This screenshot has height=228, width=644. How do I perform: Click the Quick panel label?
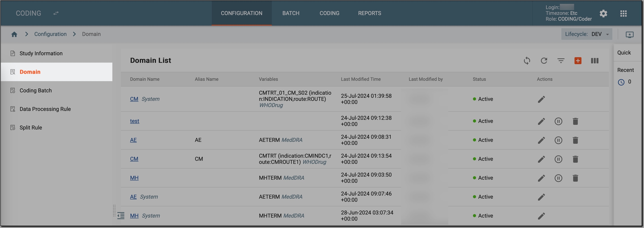[624, 53]
